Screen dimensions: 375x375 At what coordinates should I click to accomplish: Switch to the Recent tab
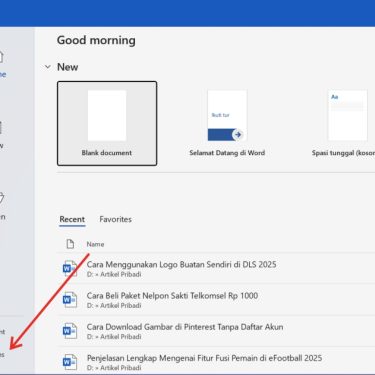(x=72, y=219)
